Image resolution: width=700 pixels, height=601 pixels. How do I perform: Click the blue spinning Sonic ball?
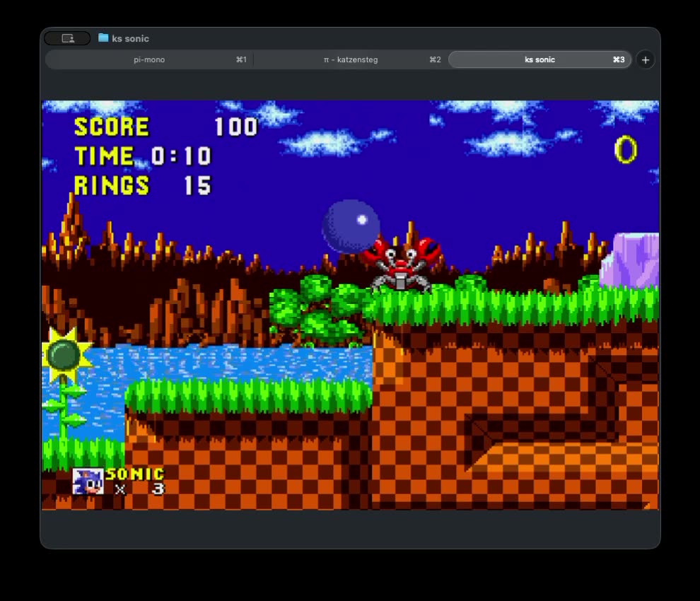351,226
